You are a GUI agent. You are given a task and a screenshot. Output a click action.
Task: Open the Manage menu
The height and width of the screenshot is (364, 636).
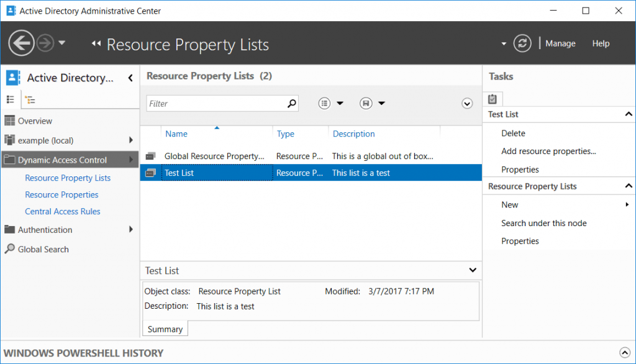[560, 43]
